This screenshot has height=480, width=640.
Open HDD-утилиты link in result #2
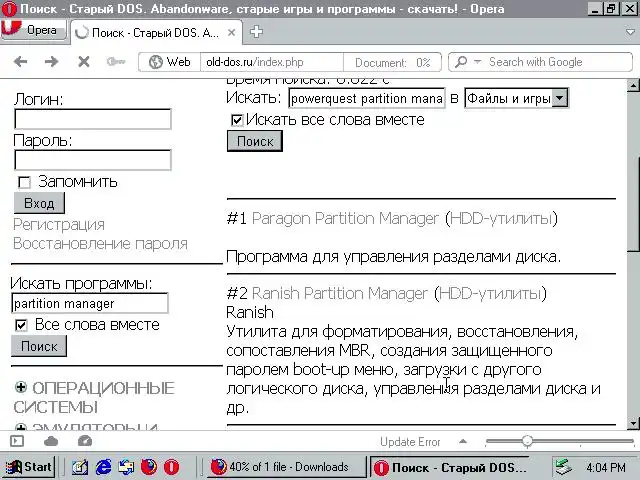pos(490,293)
